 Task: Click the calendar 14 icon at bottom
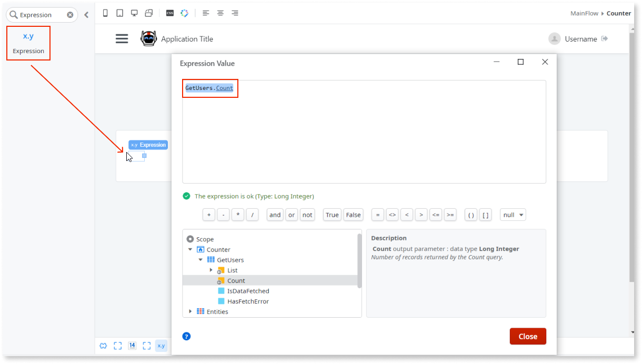click(x=132, y=345)
